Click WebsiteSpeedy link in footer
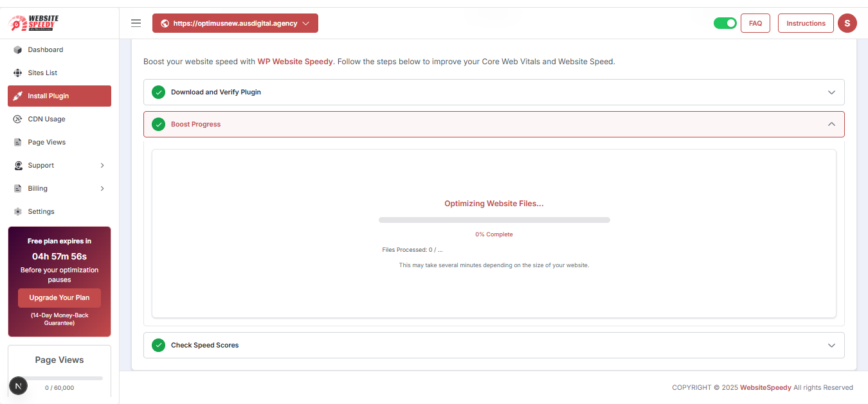868x404 pixels. [766, 387]
